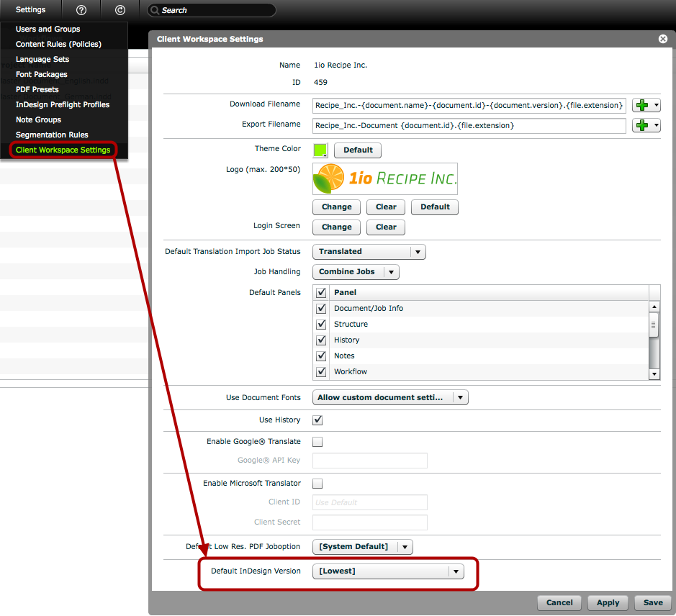Open Default Translation Import Job Status dropdown
The height and width of the screenshot is (616, 676).
[x=369, y=252]
